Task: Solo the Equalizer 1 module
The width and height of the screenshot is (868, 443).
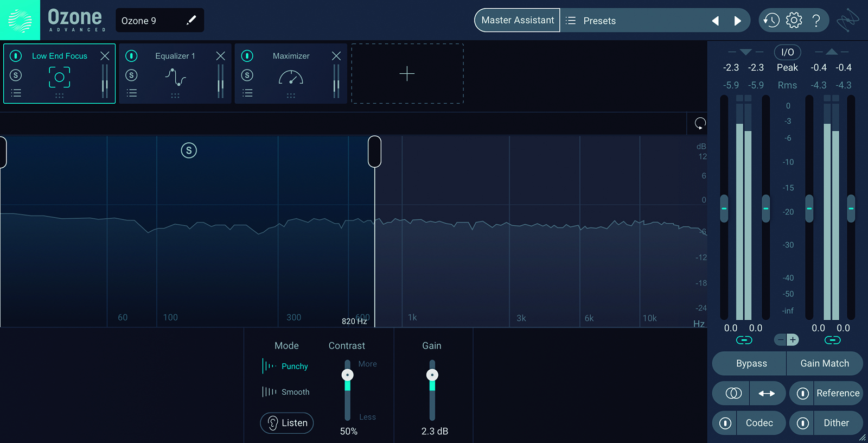Action: coord(131,75)
